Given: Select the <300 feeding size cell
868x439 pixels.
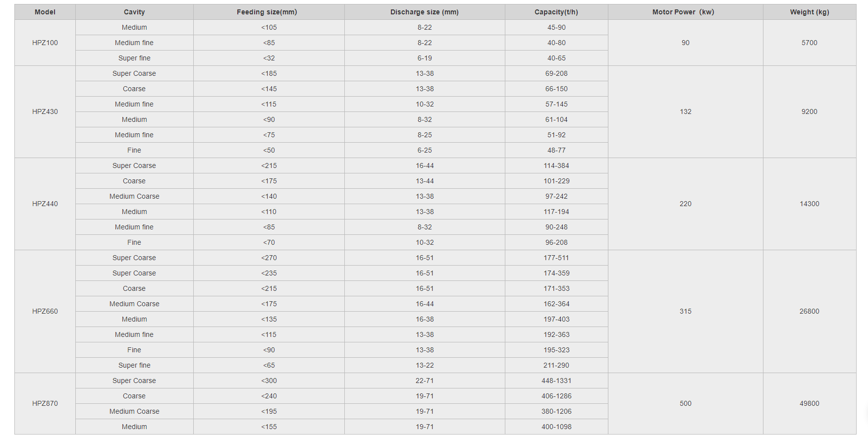Looking at the screenshot, I should point(269,381).
